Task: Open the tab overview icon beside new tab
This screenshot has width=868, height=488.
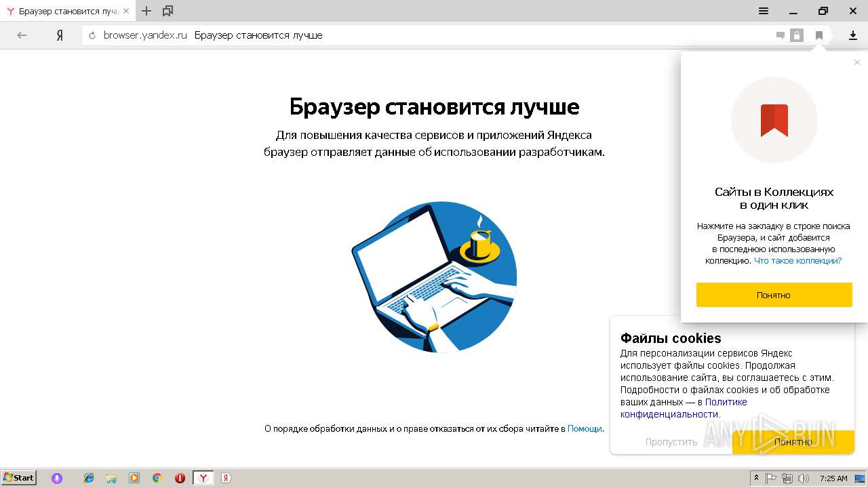Action: [168, 11]
